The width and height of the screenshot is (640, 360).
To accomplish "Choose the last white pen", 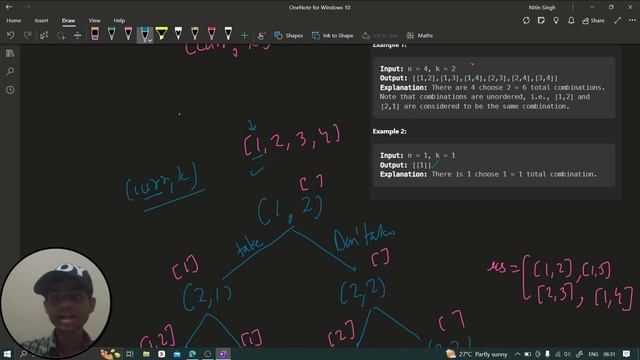I will click(x=228, y=34).
